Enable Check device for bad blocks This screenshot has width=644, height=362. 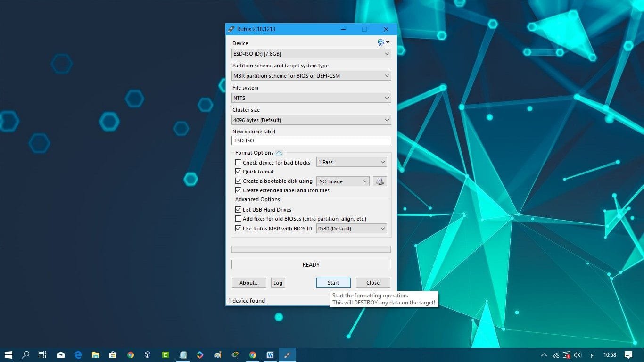239,163
